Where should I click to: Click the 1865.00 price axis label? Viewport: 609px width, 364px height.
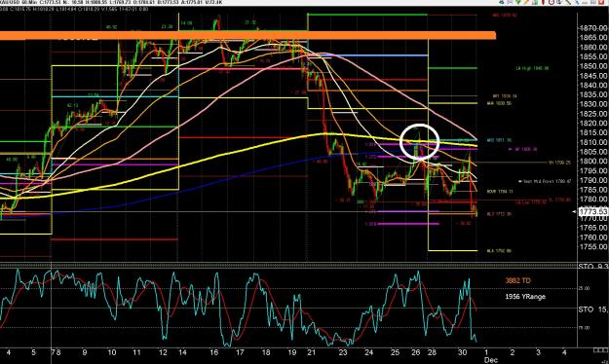(594, 38)
